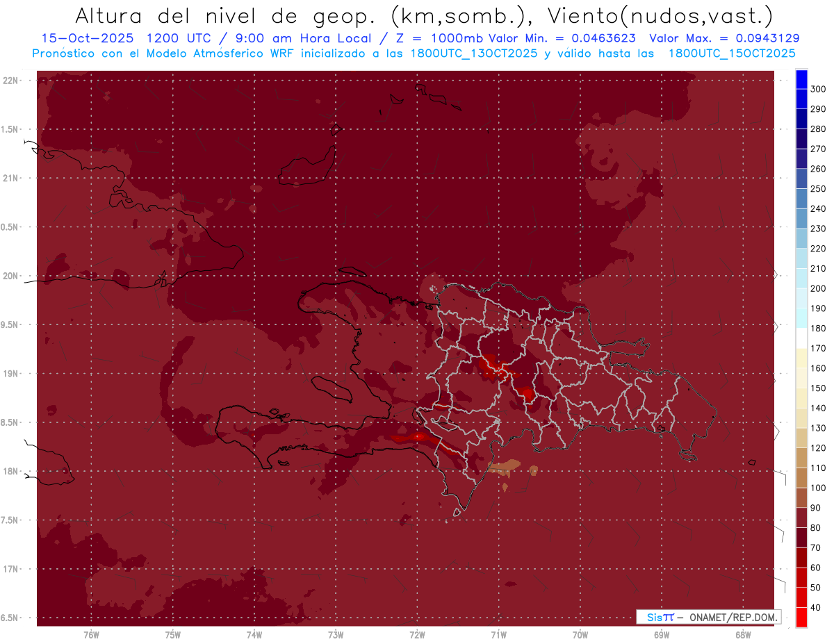Click the '60' colorbar label
This screenshot has width=834, height=644.
(x=815, y=568)
